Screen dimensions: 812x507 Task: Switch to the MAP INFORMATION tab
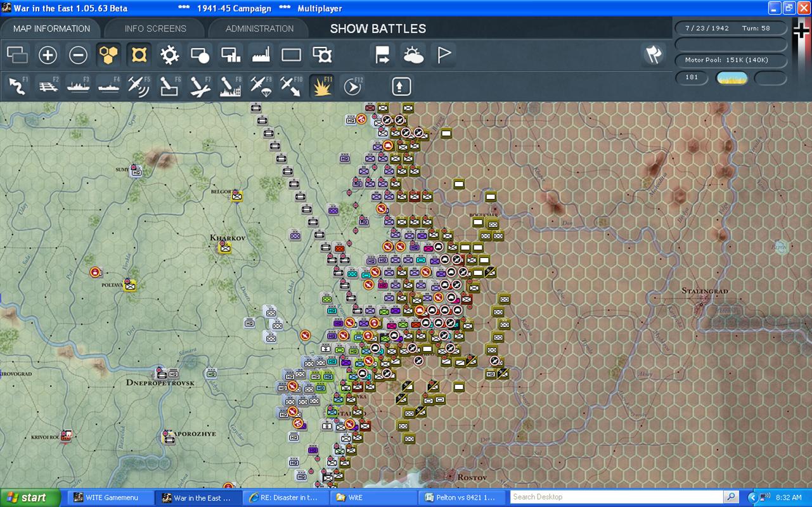(51, 29)
